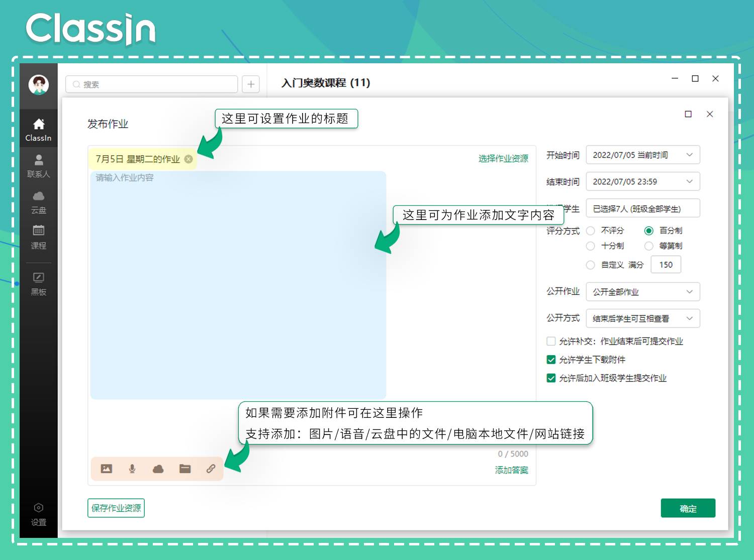Open 设置 settings in the sidebar
This screenshot has height=560, width=754.
point(39,515)
